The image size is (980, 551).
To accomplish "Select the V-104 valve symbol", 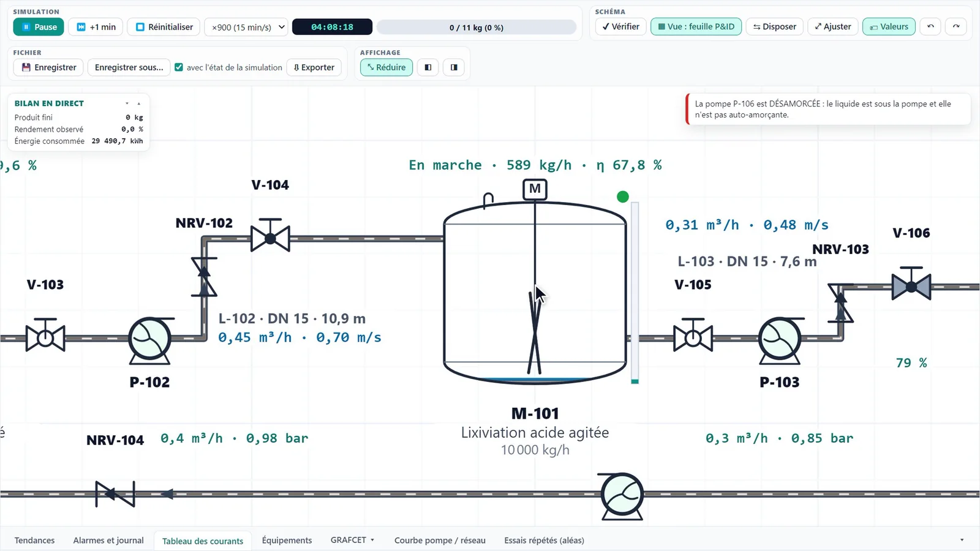I will (270, 236).
